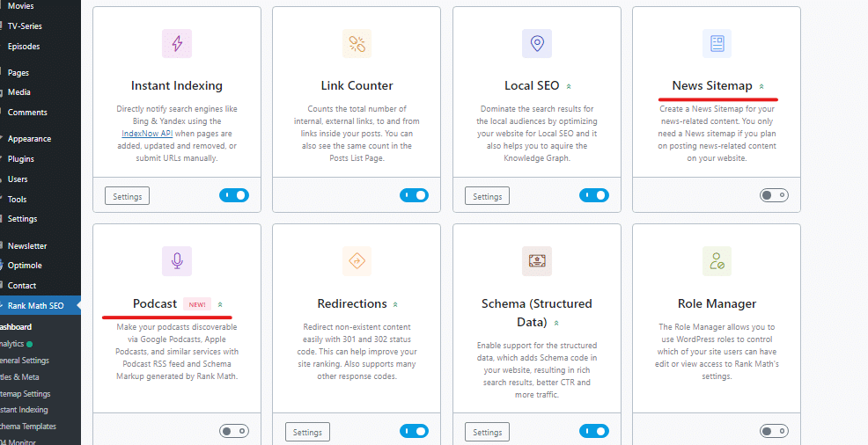Click the Local SEO map pin icon
The image size is (868, 445).
(536, 44)
